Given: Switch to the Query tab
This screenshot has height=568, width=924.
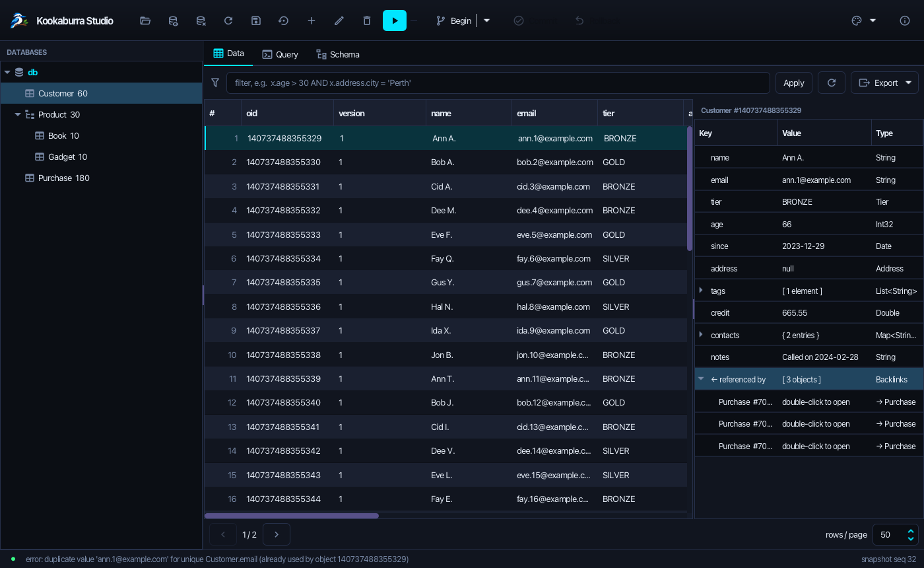Looking at the screenshot, I should point(280,54).
